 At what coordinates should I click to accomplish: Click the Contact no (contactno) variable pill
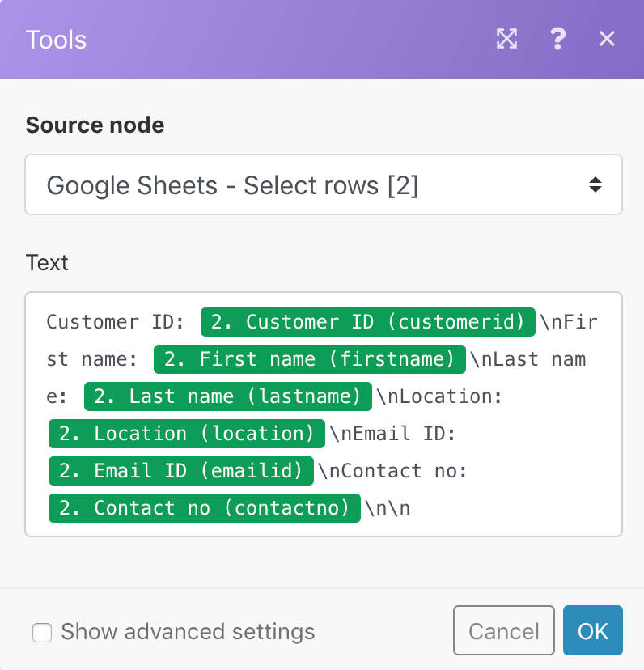pyautogui.click(x=204, y=508)
